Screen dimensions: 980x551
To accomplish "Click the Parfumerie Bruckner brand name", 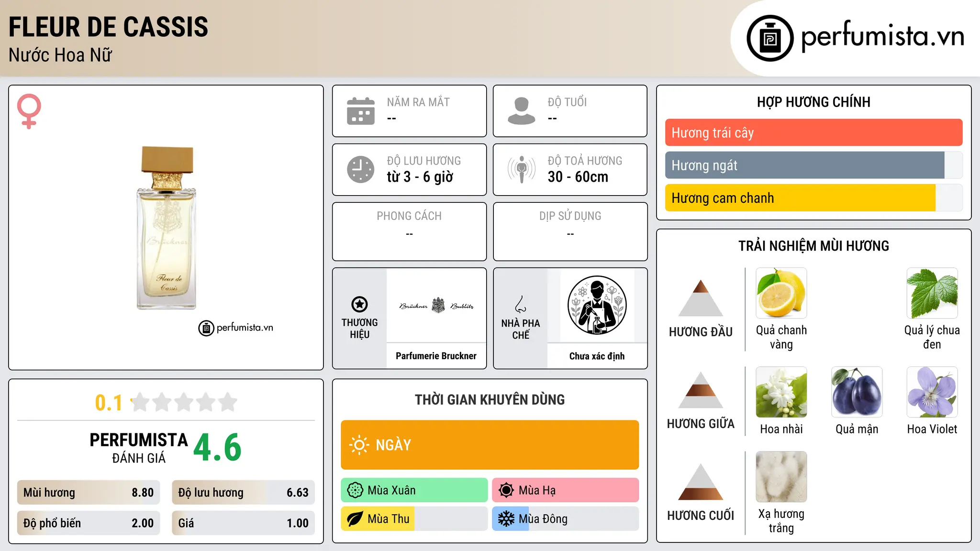I will (436, 356).
